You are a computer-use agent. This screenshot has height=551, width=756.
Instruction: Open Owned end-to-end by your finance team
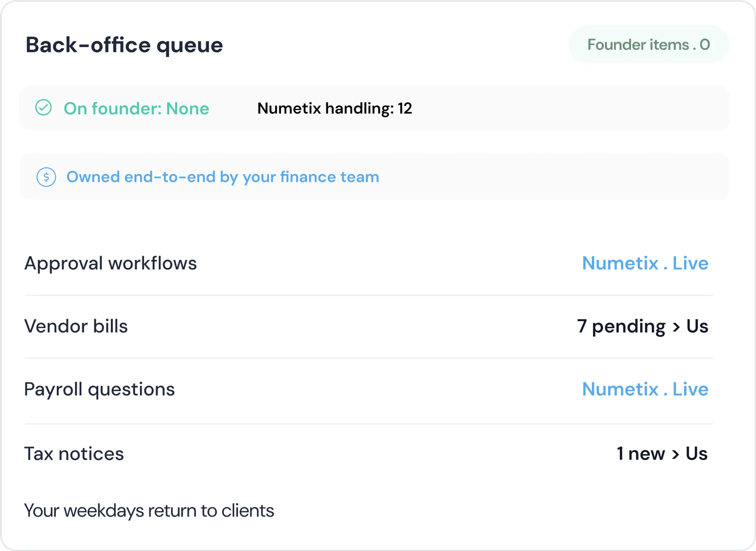coord(223,177)
